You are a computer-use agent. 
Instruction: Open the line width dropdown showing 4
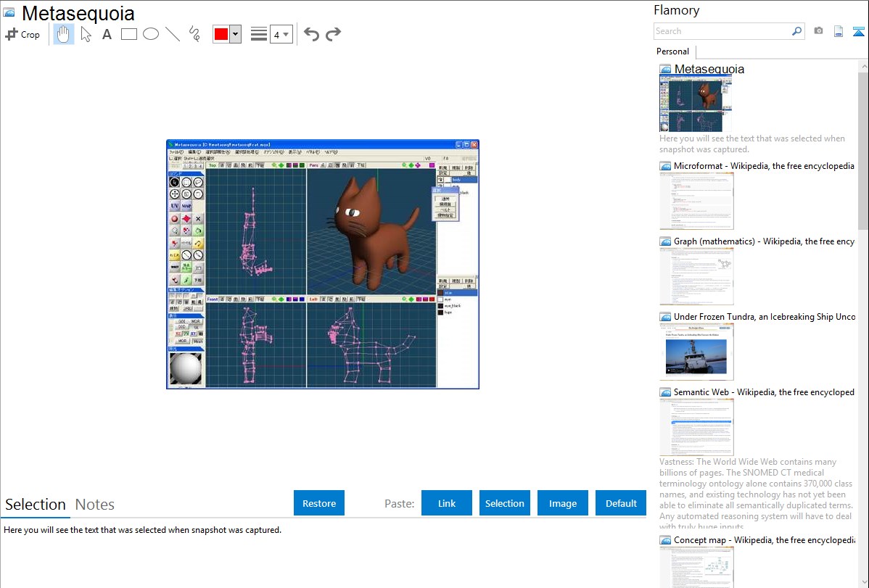pyautogui.click(x=281, y=34)
